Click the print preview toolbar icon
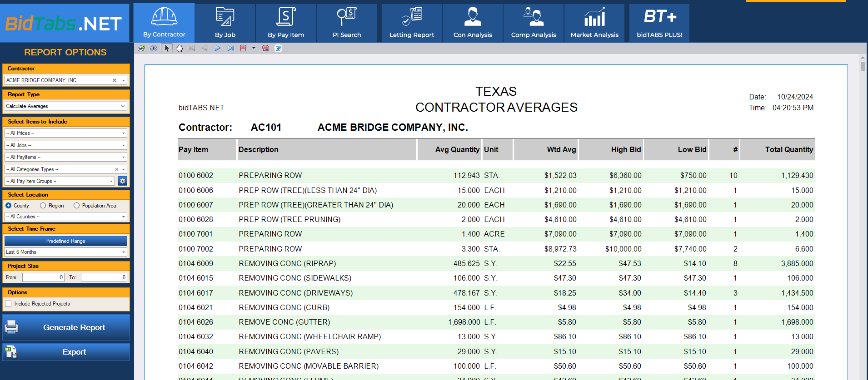Viewport: 868px width, 380px height. [x=141, y=48]
